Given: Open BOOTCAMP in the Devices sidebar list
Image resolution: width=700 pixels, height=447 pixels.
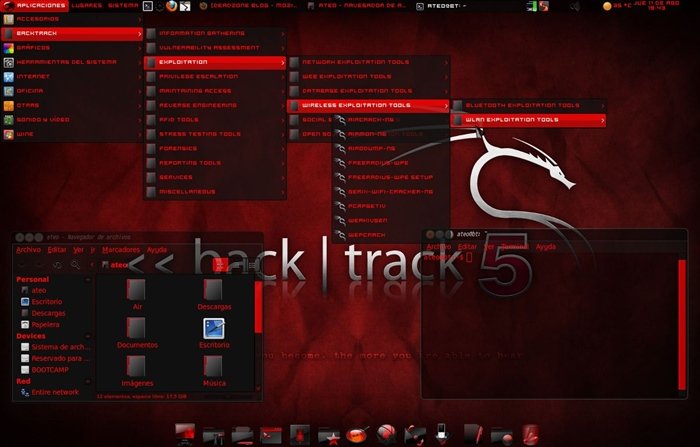Looking at the screenshot, I should [x=45, y=370].
